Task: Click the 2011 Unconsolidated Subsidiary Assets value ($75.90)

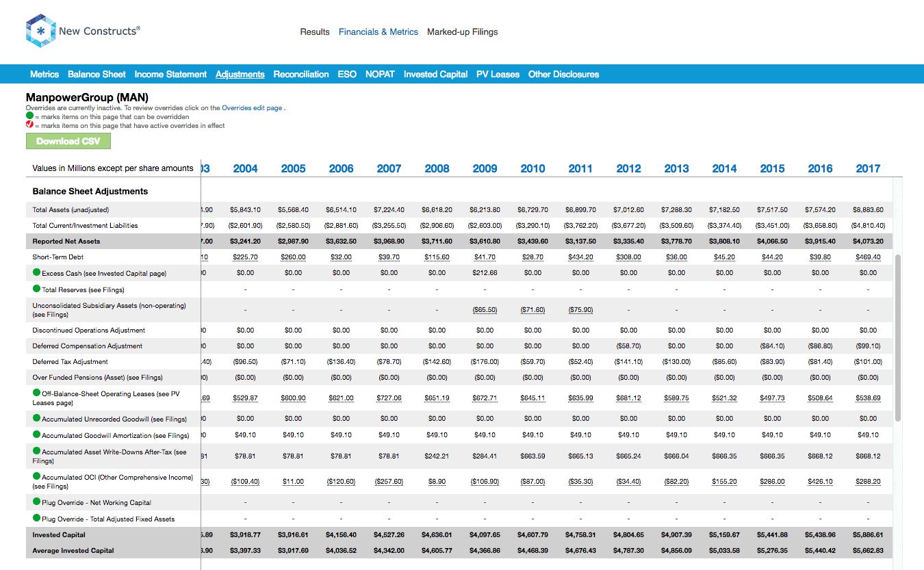Action: (x=580, y=310)
